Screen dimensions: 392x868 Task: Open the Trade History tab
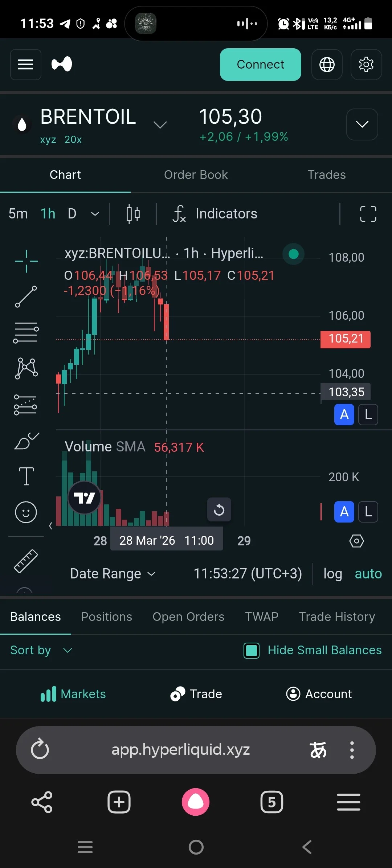pyautogui.click(x=337, y=617)
